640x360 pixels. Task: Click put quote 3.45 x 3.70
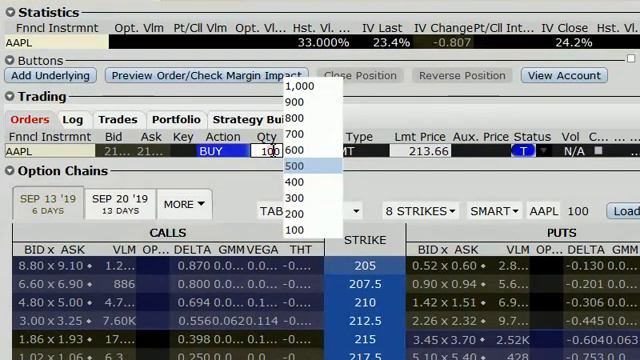445,339
